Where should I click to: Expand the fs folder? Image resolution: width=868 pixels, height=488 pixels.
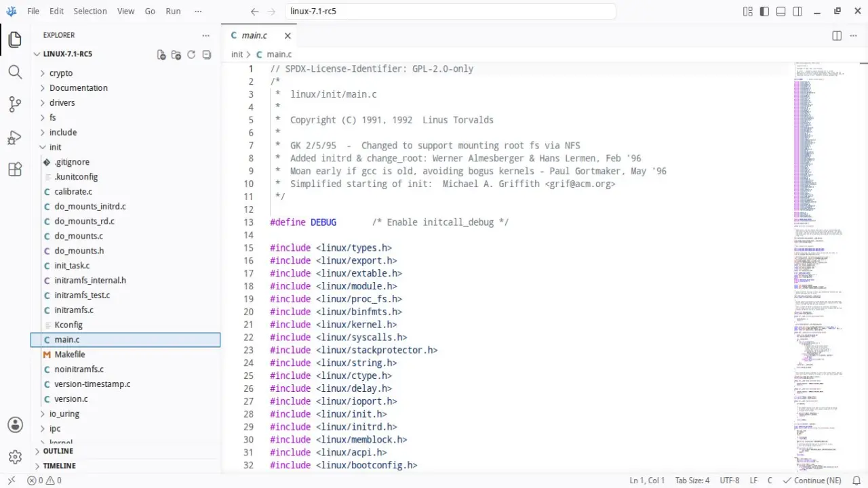coord(125,118)
